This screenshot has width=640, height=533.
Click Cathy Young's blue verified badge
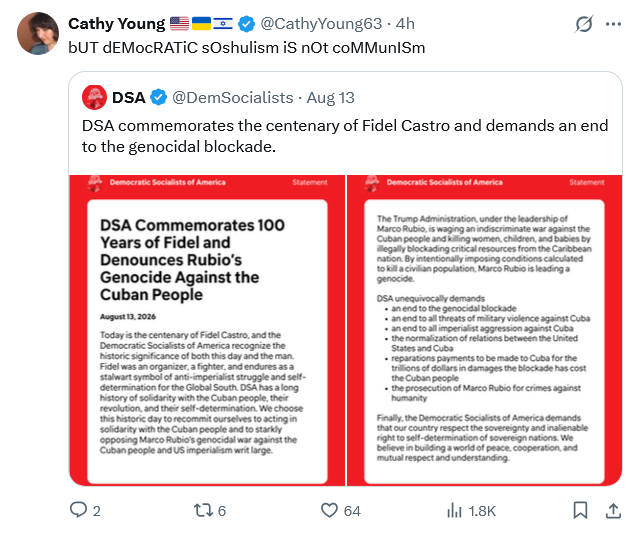(x=247, y=24)
